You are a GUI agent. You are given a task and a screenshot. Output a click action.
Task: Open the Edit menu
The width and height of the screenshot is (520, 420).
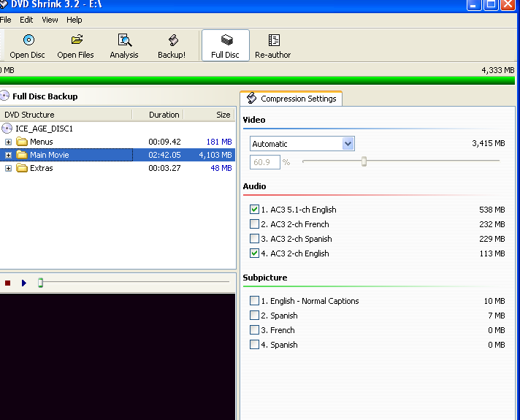(x=26, y=20)
